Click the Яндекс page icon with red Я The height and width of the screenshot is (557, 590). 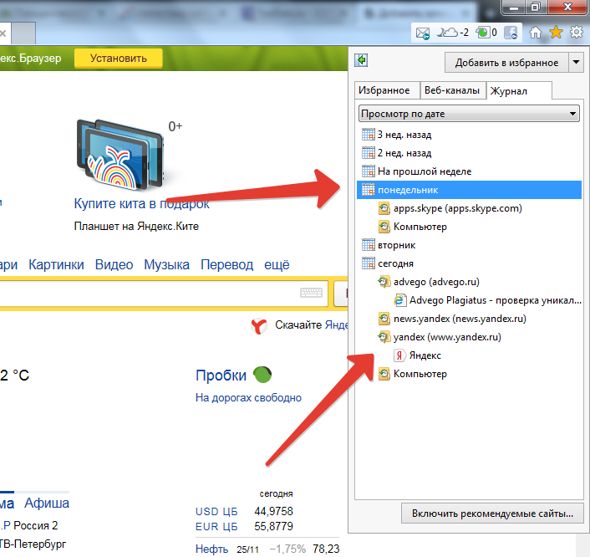(x=399, y=355)
